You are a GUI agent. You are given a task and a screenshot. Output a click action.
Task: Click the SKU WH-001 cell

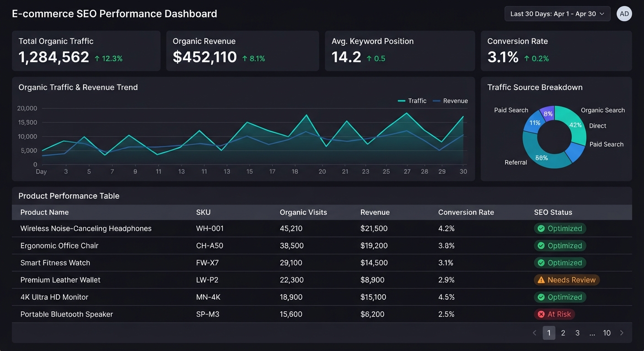tap(210, 229)
